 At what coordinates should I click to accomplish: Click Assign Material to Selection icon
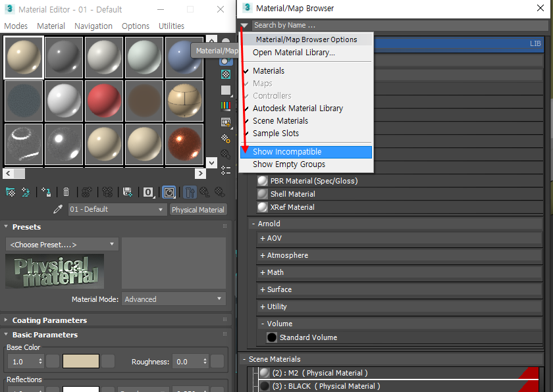[46, 192]
